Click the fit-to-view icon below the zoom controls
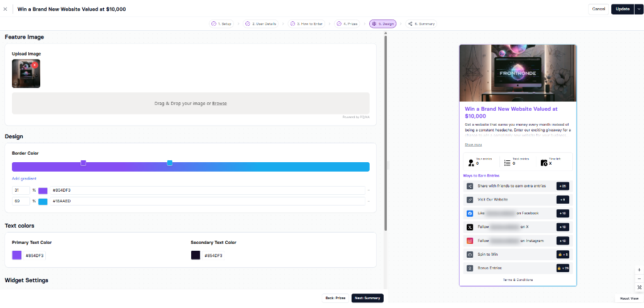 tap(639, 287)
